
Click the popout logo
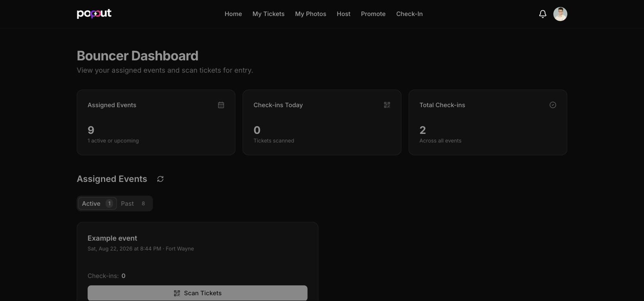click(x=94, y=14)
